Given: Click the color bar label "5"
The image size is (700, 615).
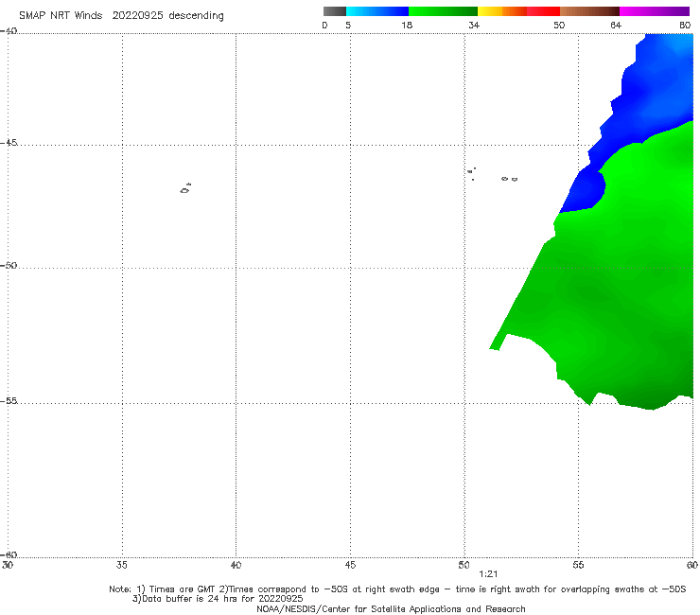Looking at the screenshot, I should (348, 25).
